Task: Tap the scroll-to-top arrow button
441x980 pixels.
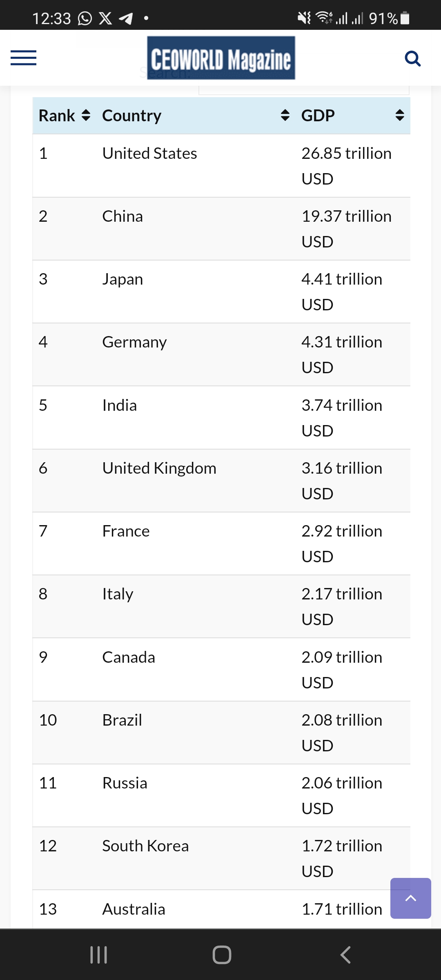Action: (x=410, y=898)
